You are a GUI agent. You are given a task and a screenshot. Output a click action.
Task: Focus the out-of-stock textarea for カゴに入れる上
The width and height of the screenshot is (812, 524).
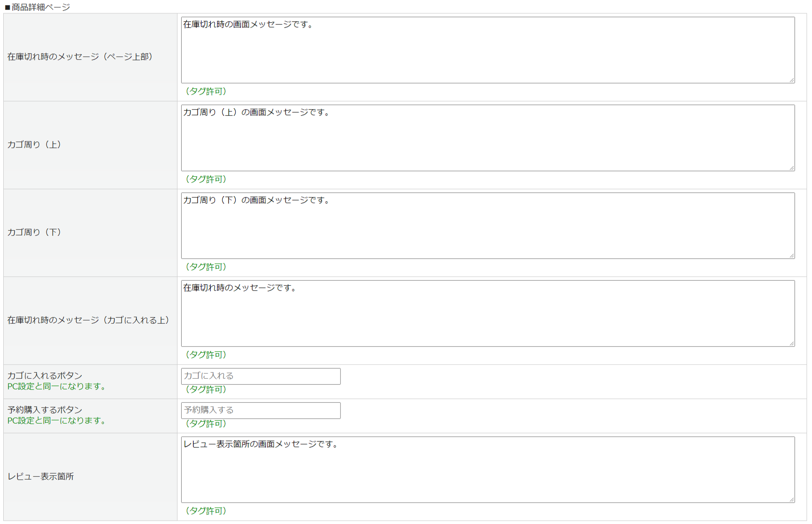pos(488,314)
